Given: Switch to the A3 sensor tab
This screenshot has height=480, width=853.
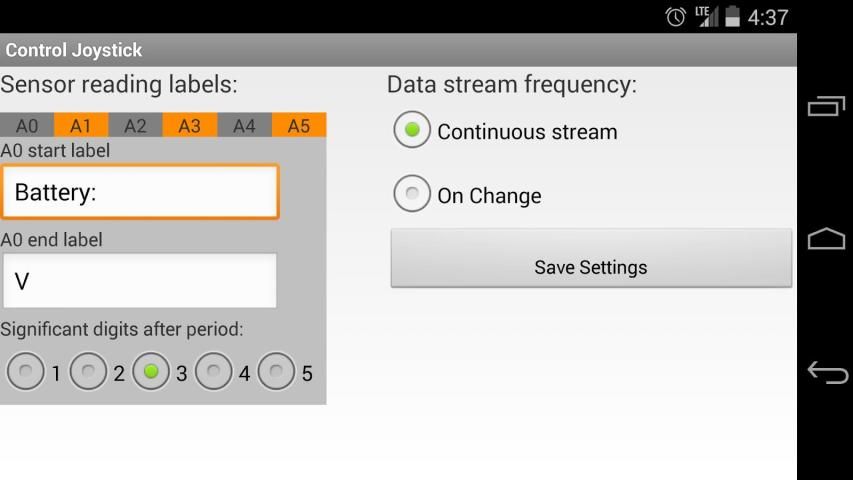Looking at the screenshot, I should pos(189,126).
